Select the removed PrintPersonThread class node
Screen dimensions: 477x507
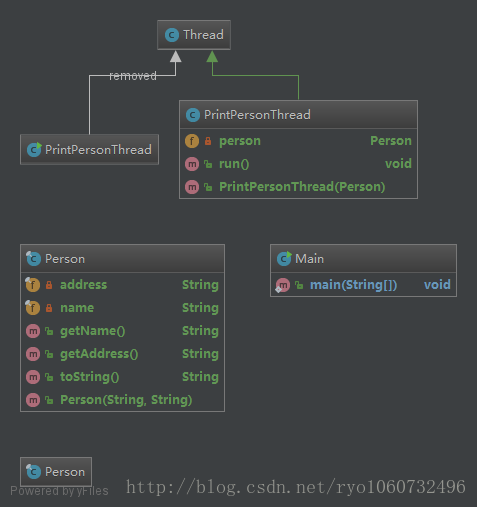pyautogui.click(x=89, y=150)
